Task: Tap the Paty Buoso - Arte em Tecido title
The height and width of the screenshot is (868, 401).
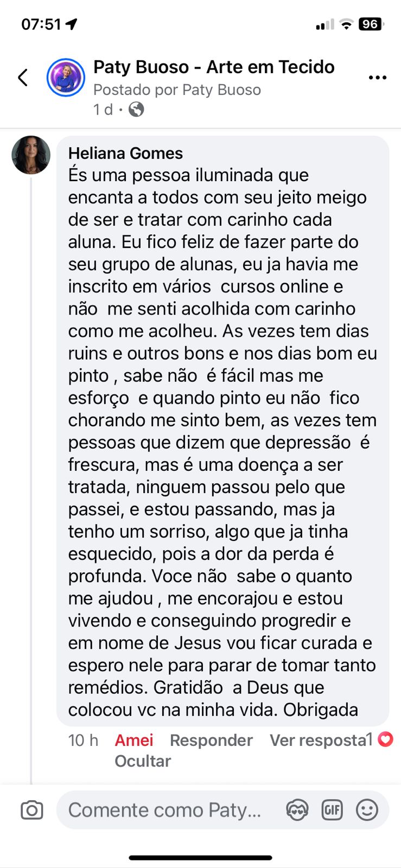Action: coord(214,67)
